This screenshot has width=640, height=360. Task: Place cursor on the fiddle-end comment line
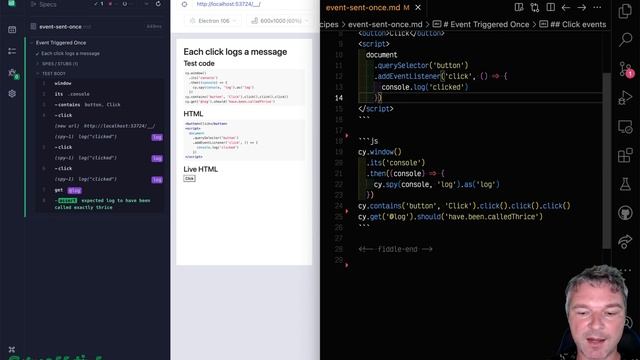click(395, 249)
